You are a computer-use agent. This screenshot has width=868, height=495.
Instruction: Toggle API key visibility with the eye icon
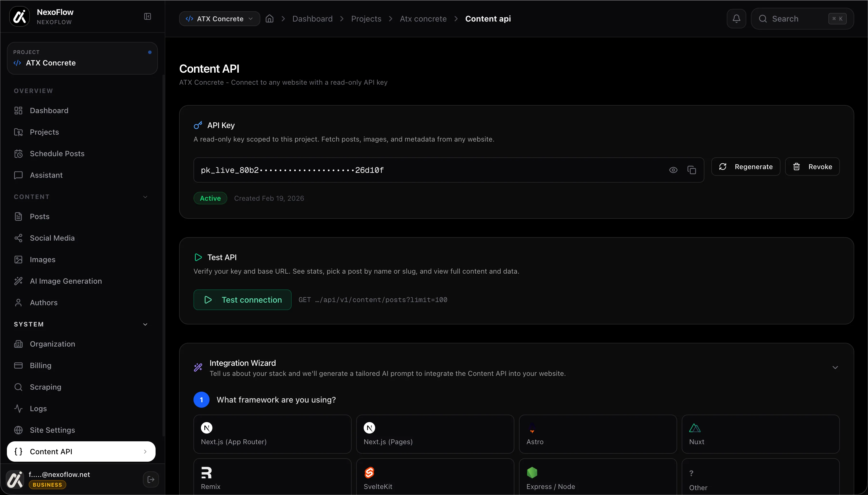click(673, 170)
